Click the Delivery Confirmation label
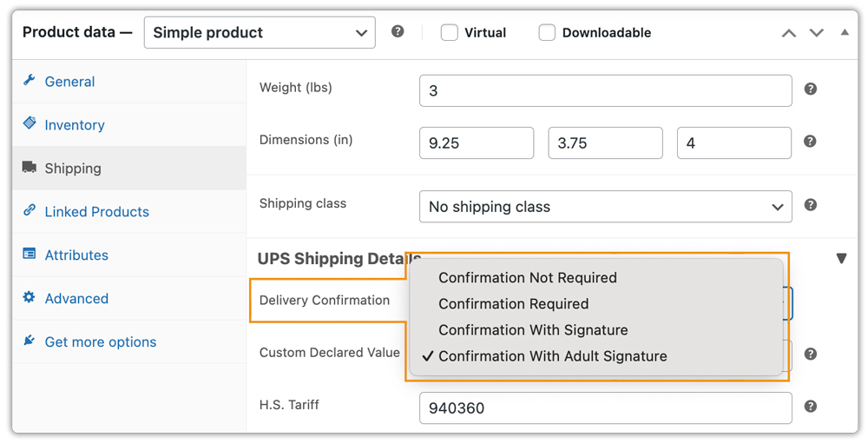 (325, 301)
